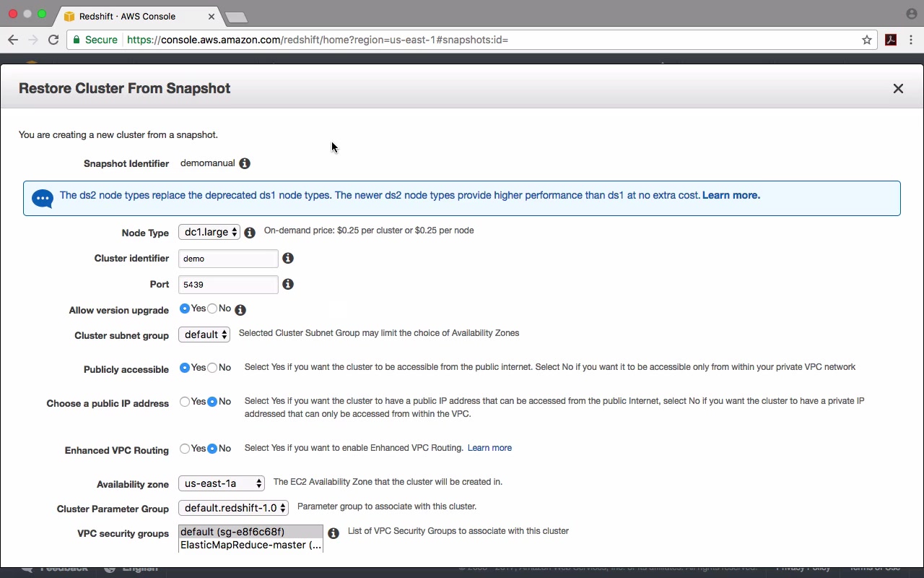The image size is (924, 578).
Task: Click info icon next to VPC security groups
Action: point(334,533)
